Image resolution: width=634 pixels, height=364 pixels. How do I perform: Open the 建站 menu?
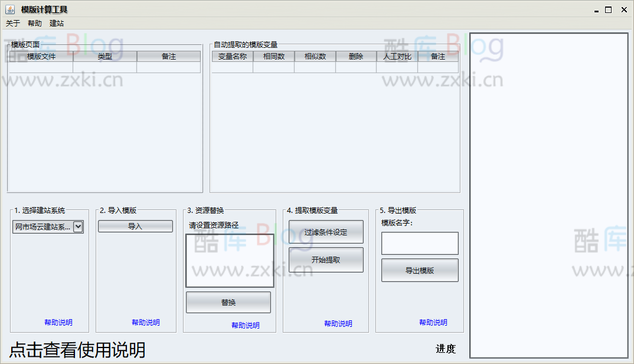(57, 23)
